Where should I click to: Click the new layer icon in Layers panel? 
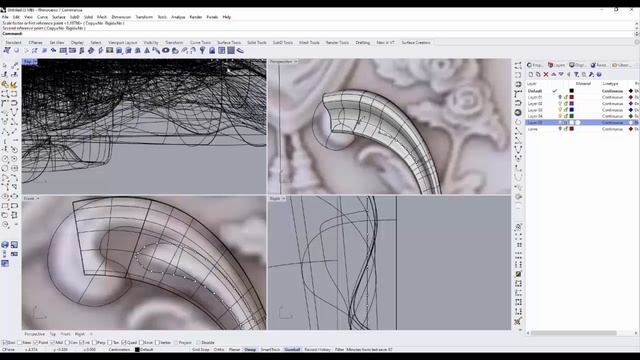click(531, 75)
